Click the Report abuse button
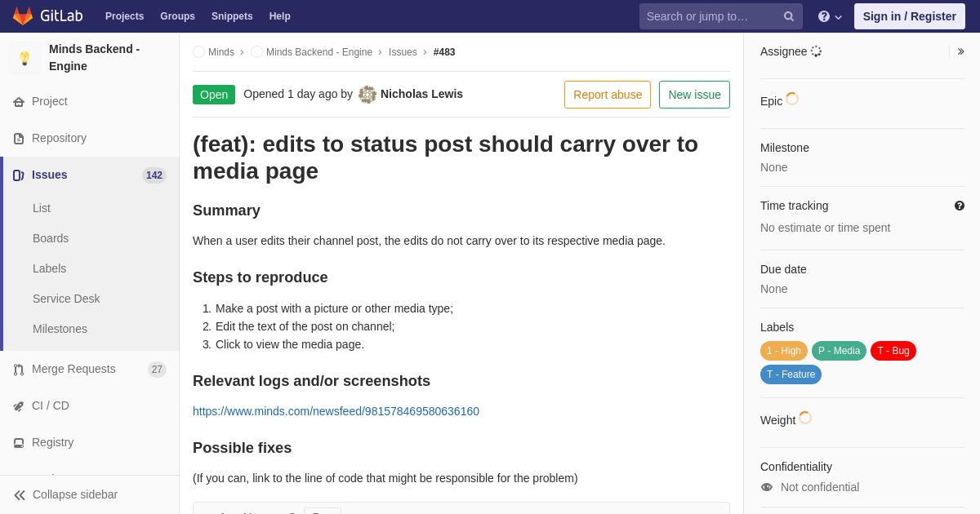 (608, 95)
